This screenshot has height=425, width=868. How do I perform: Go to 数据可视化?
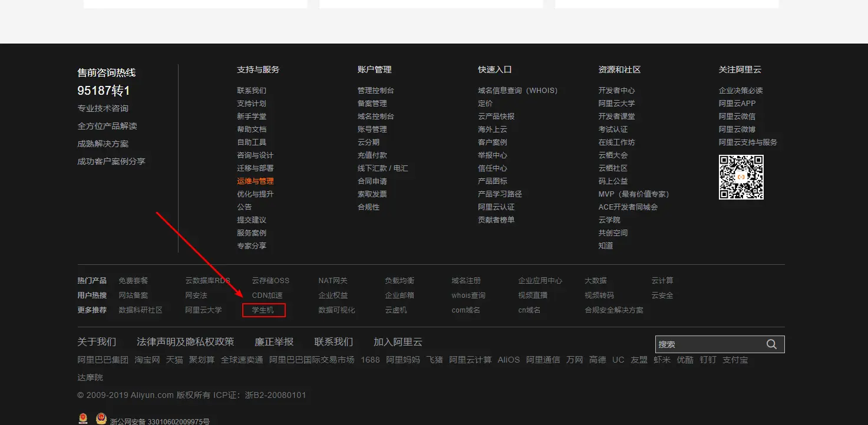tap(336, 310)
